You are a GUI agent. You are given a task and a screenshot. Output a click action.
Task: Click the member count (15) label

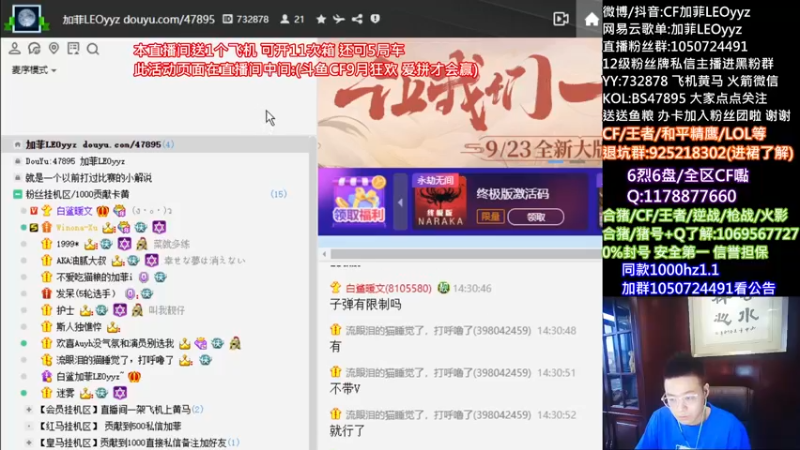(x=279, y=194)
